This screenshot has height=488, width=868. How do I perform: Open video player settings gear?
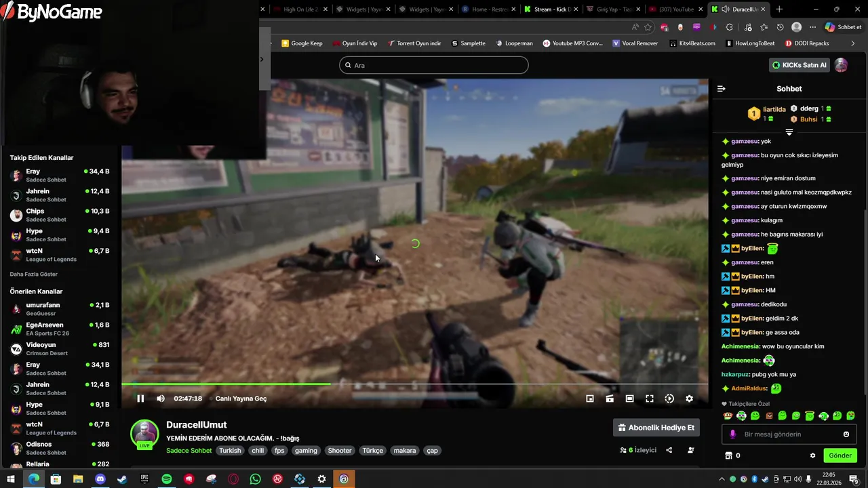[689, 399]
